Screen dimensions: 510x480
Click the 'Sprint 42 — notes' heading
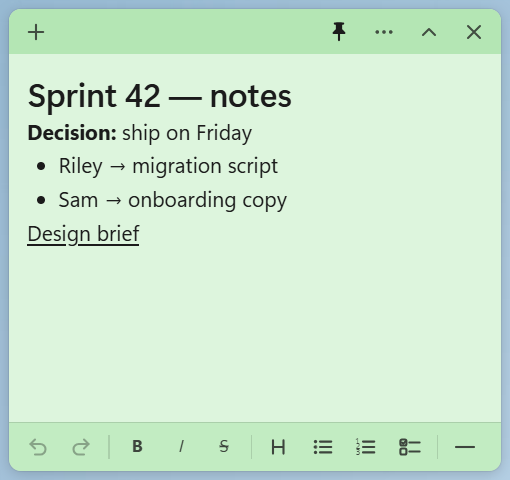tap(160, 97)
